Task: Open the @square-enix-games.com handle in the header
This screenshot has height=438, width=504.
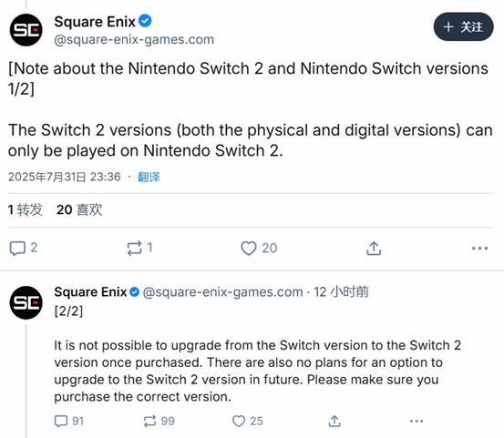Action: click(x=134, y=40)
